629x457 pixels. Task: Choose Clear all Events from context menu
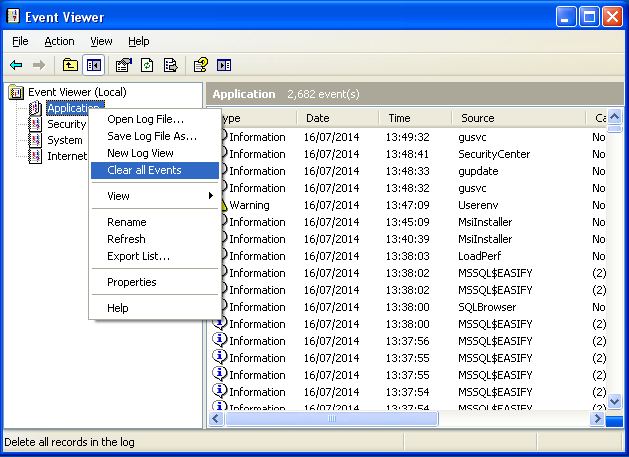[144, 170]
